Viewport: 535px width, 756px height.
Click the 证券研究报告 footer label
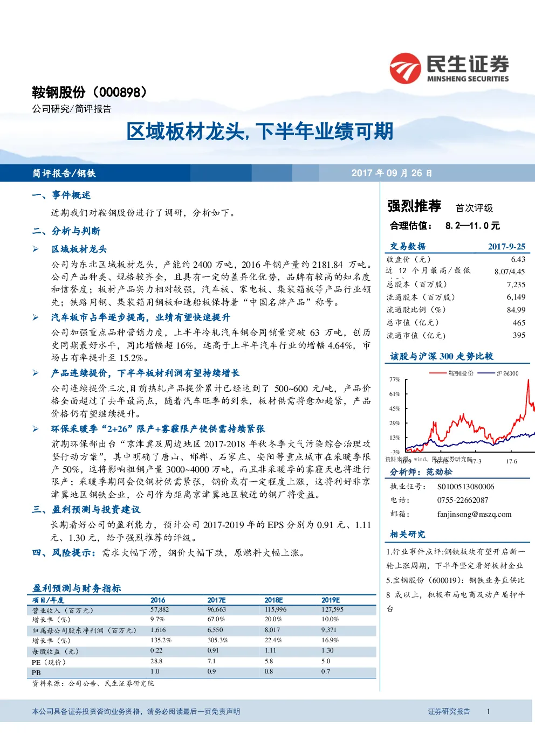coord(449,712)
